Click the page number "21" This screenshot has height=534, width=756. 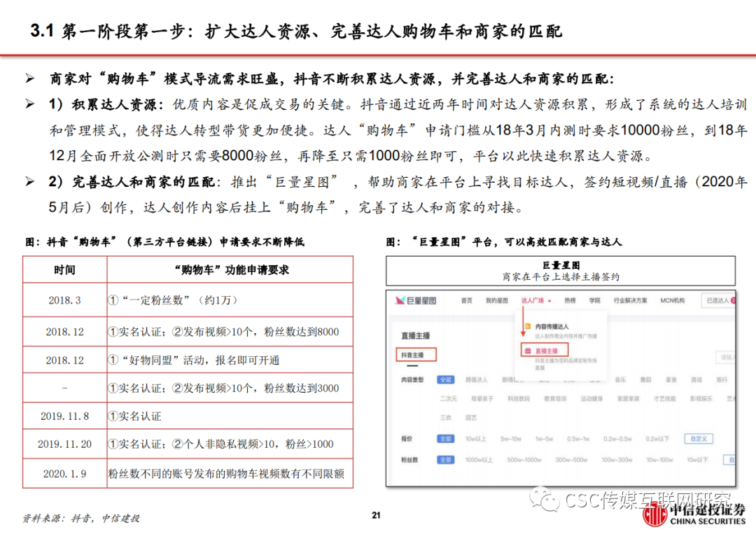click(376, 515)
